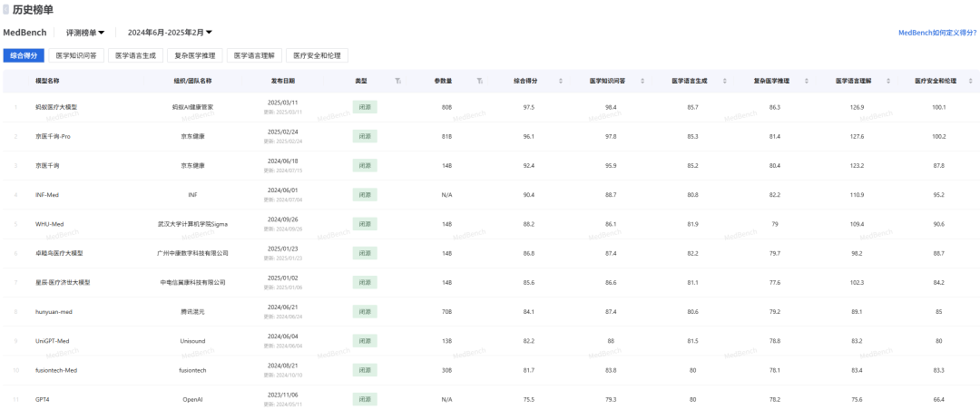The image size is (980, 410).
Task: Click organization 腾讯混元
Action: [192, 312]
